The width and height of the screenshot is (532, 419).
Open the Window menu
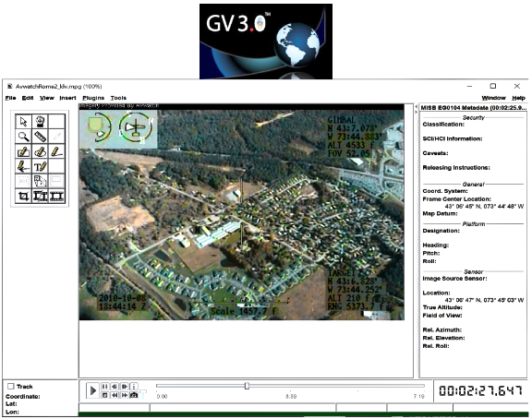[493, 98]
